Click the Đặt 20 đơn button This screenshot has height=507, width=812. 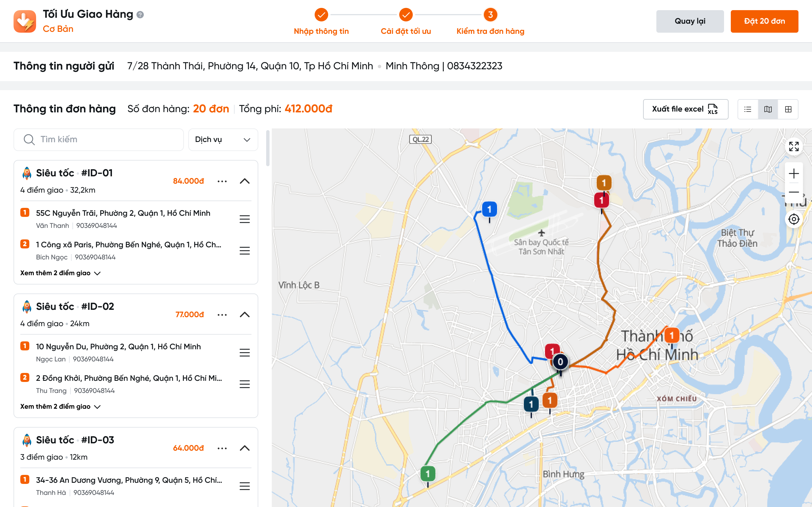pos(764,21)
